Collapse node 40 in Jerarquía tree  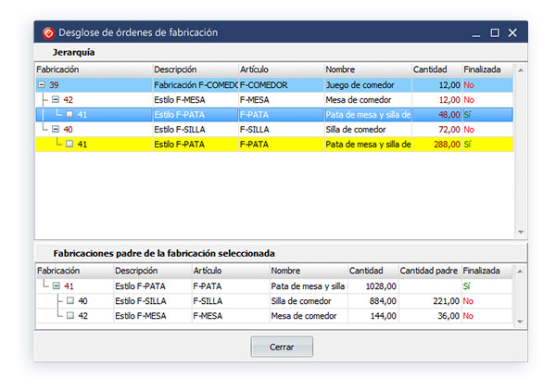(56, 130)
